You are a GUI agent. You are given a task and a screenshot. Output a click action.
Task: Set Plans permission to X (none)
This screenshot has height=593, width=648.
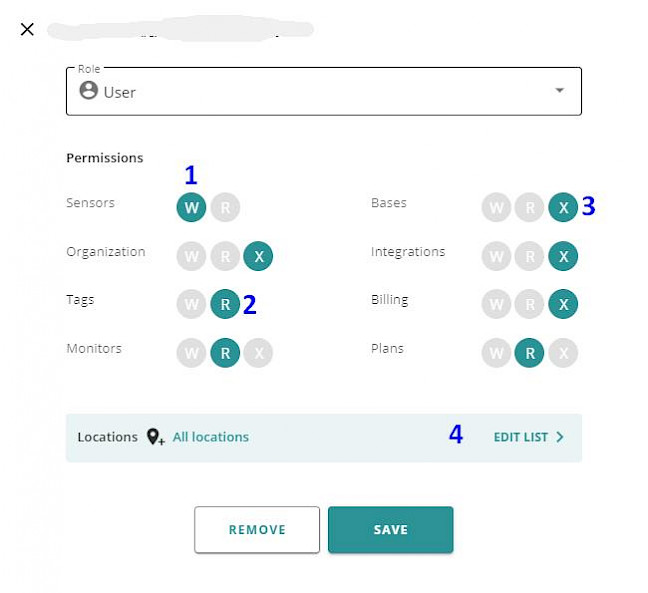pos(563,353)
